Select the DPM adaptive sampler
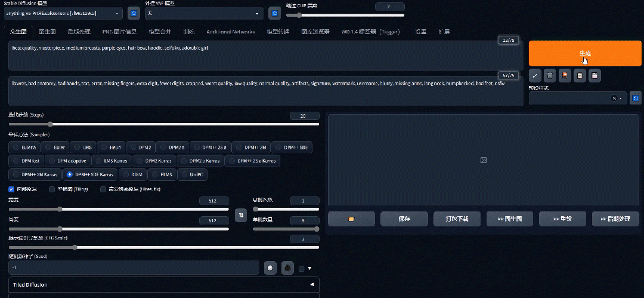644x298 pixels. [67, 161]
